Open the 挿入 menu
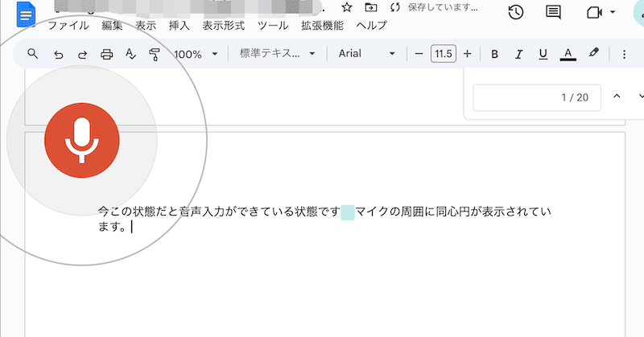The width and height of the screenshot is (644, 337). point(179,25)
